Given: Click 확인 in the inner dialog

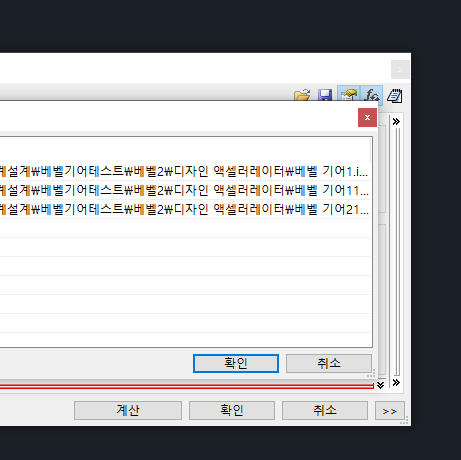Looking at the screenshot, I should point(236,363).
